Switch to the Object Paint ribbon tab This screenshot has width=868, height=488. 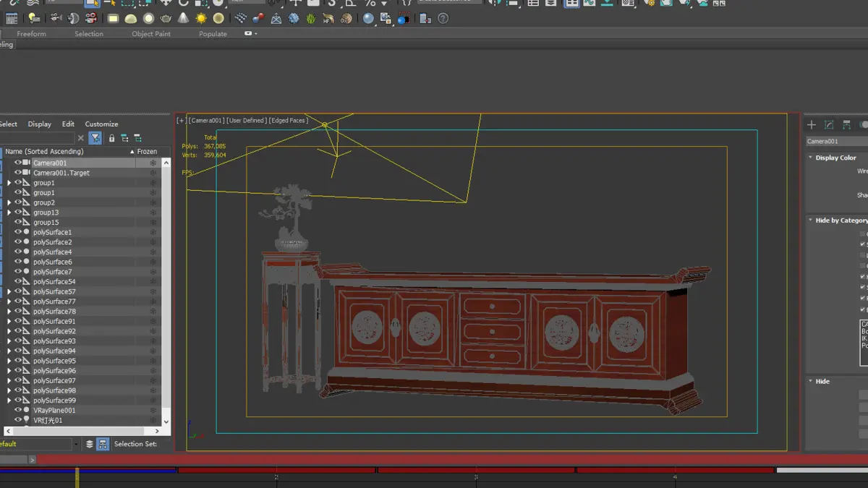pyautogui.click(x=151, y=33)
